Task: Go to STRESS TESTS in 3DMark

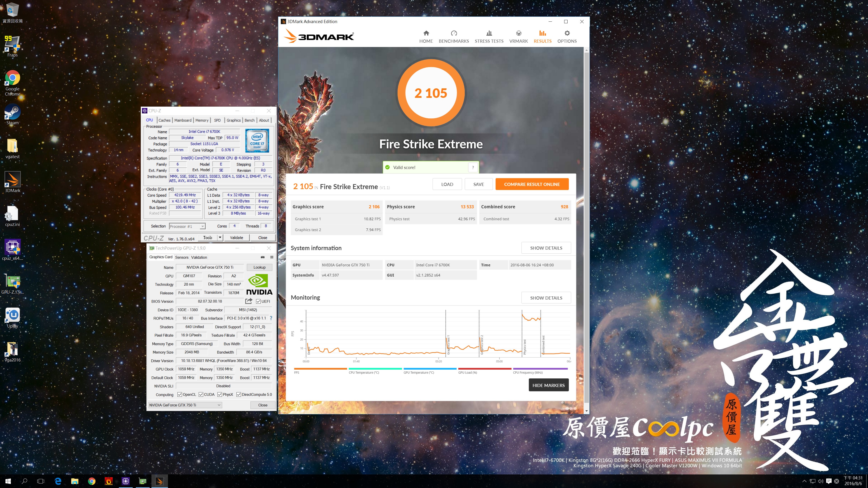Action: 489,37
